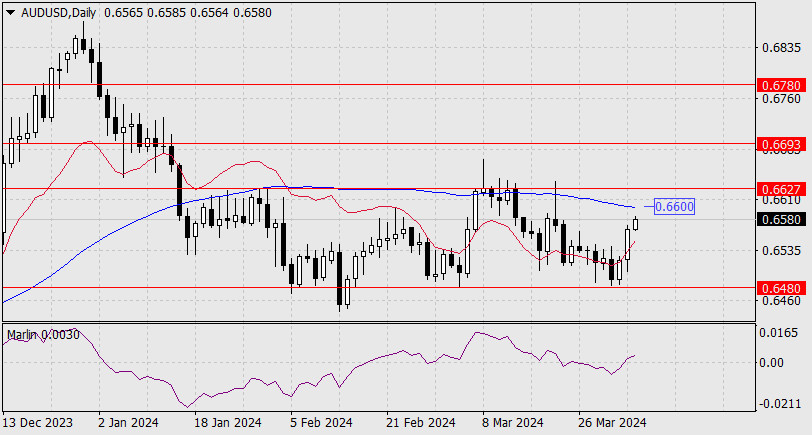Click the 0.6460 price axis value
The width and height of the screenshot is (812, 435).
[781, 301]
